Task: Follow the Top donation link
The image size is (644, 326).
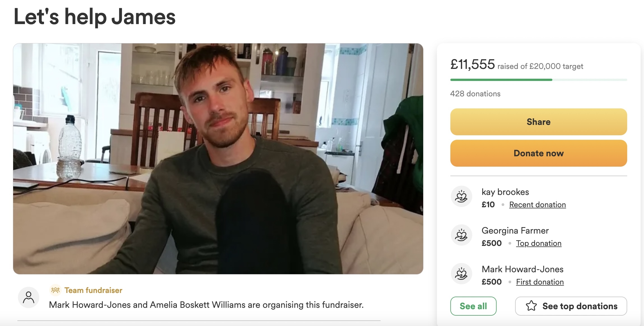Action: pyautogui.click(x=539, y=243)
